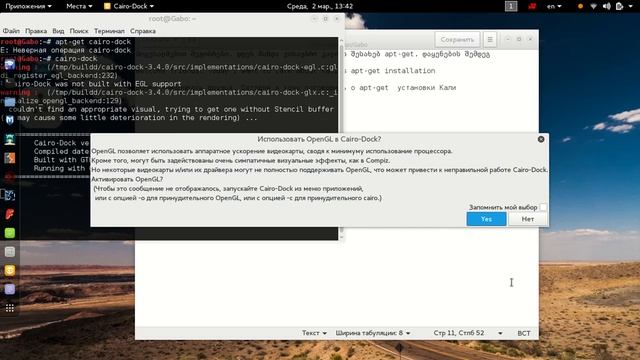Open the Терминал menu in the terminal

coord(109,31)
